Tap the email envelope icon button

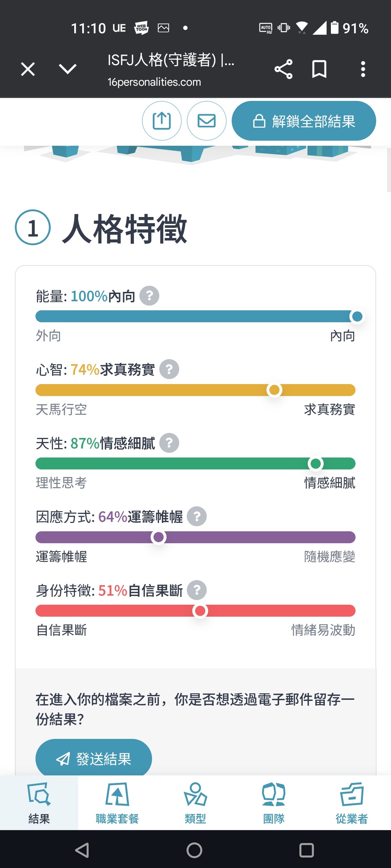(x=206, y=121)
